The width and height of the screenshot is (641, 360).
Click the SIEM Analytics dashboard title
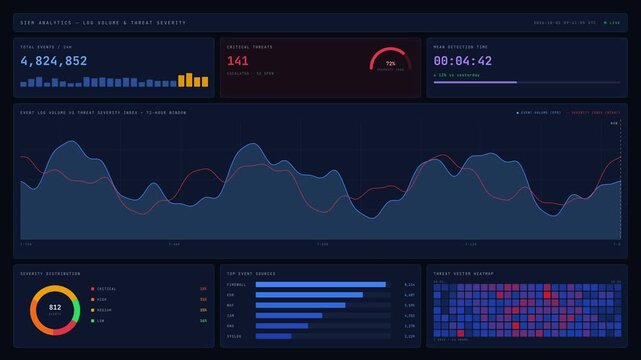tap(103, 23)
